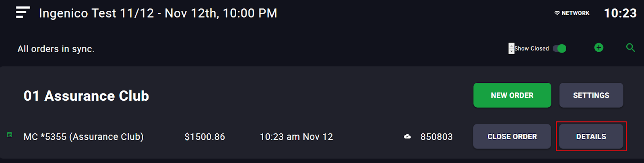Click the $1500.86 order amount

coord(204,137)
